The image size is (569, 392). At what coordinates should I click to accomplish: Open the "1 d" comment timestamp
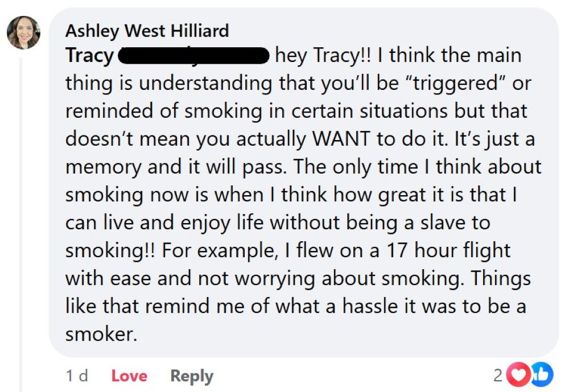pyautogui.click(x=77, y=376)
